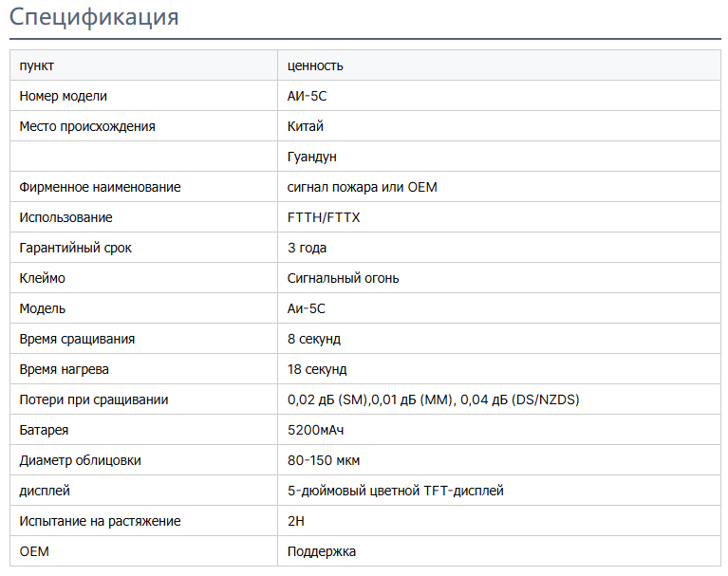Select the 'Батарея' label
This screenshot has height=576, width=728.
[x=44, y=430]
